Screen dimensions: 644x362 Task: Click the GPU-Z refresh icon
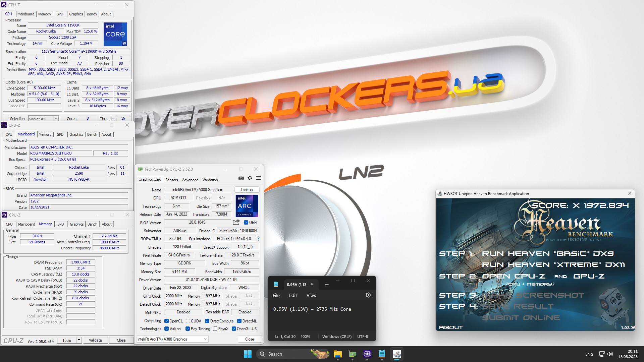[250, 178]
